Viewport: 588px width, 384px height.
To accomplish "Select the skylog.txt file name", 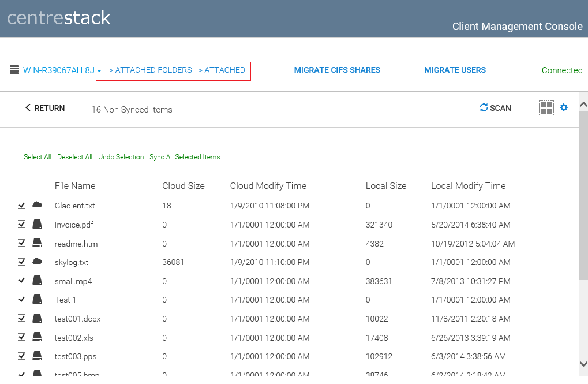I will click(x=71, y=262).
